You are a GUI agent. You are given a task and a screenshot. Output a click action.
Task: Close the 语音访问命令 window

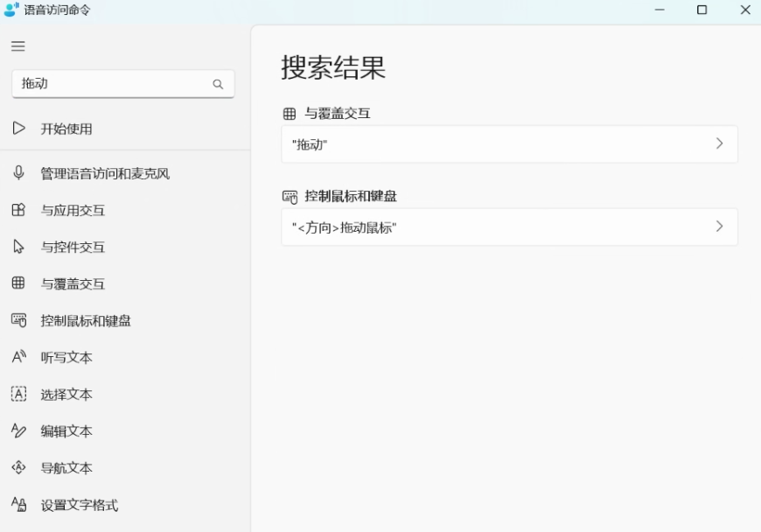point(745,10)
